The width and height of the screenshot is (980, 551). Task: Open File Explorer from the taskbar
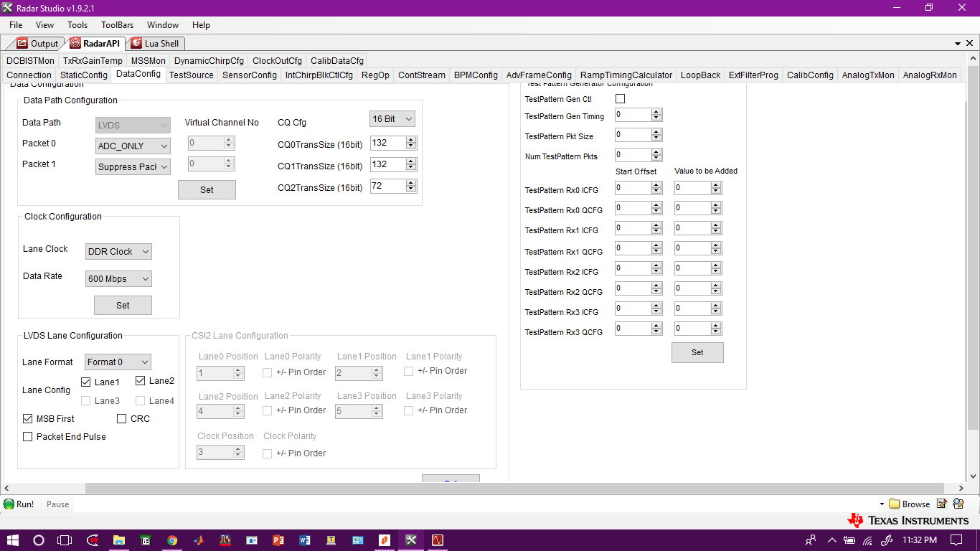119,540
